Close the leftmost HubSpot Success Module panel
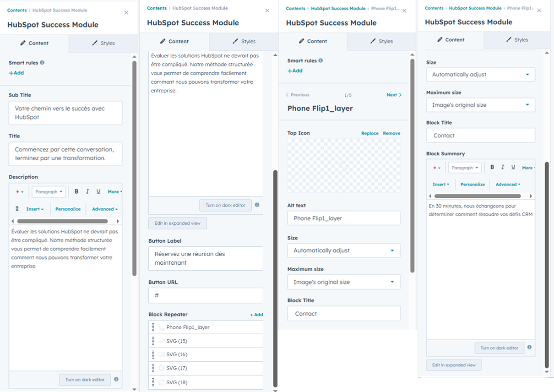Image resolution: width=554 pixels, height=392 pixels. (126, 12)
